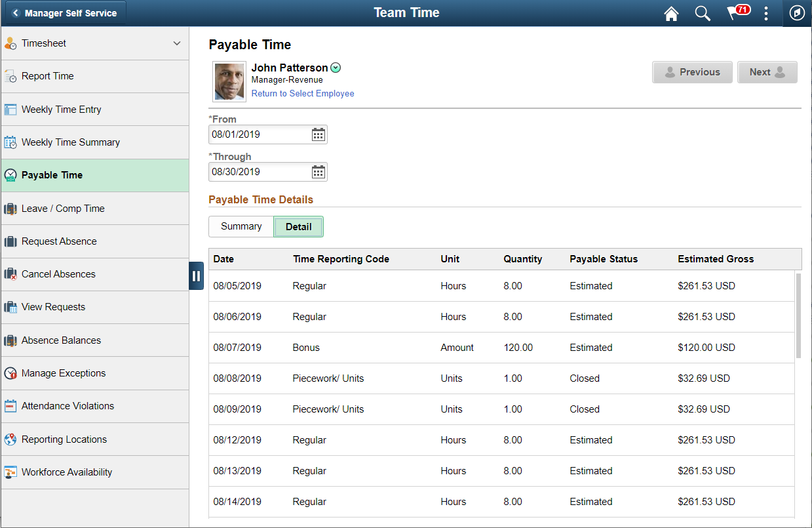Click the Report Time icon
Image resolution: width=812 pixels, height=528 pixels.
[x=10, y=76]
